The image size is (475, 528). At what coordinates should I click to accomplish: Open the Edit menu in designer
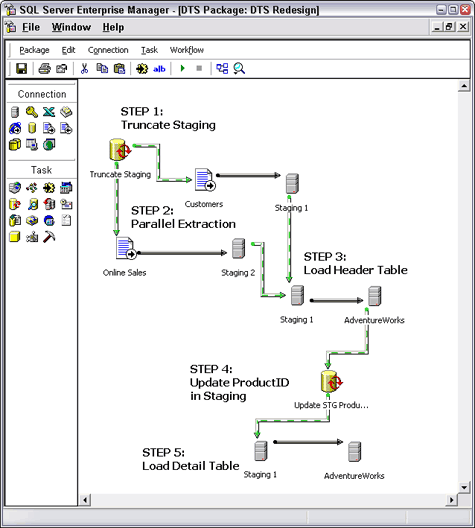coord(68,50)
